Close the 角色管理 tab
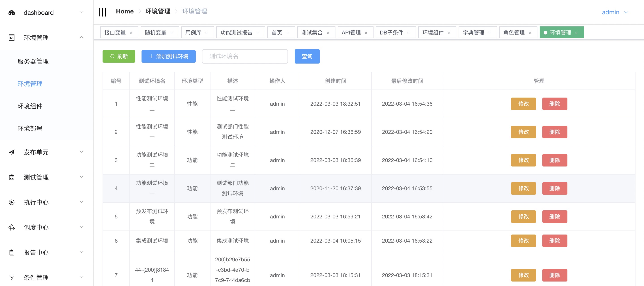The width and height of the screenshot is (644, 286). coord(530,33)
